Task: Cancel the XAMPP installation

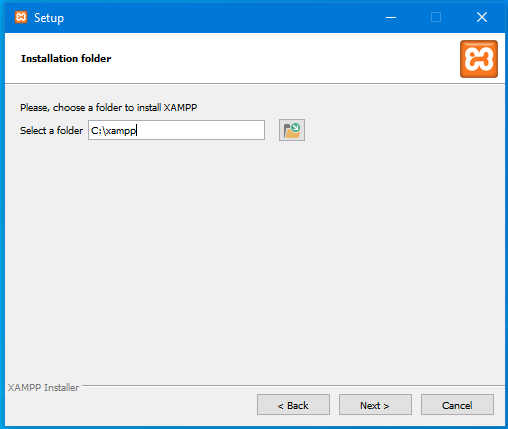Action: click(x=457, y=405)
